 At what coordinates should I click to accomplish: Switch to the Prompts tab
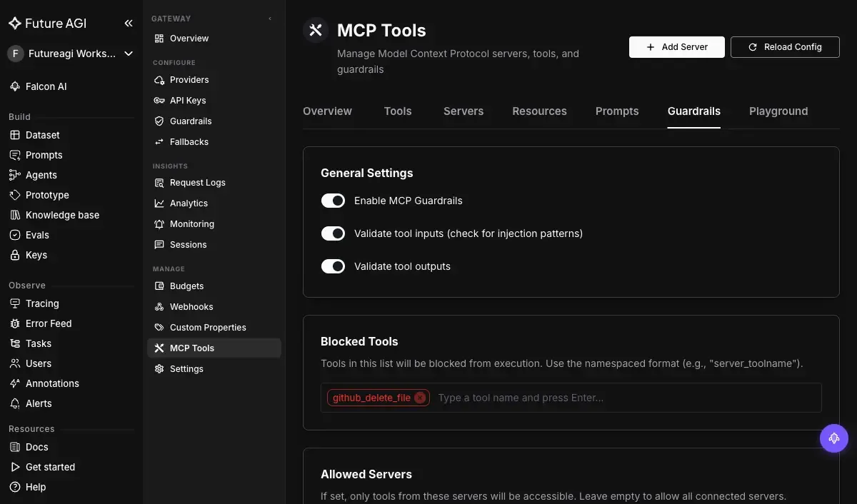617,111
